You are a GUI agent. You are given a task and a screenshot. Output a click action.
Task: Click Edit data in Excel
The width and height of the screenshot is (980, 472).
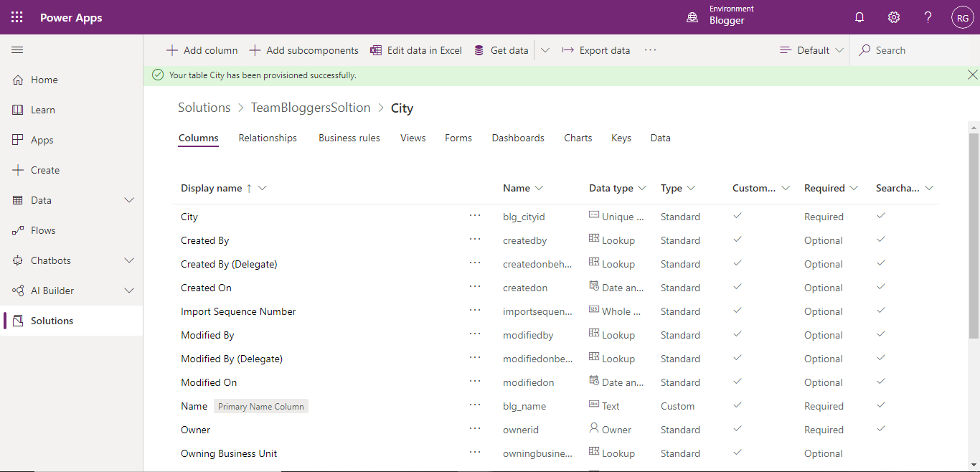[416, 49]
